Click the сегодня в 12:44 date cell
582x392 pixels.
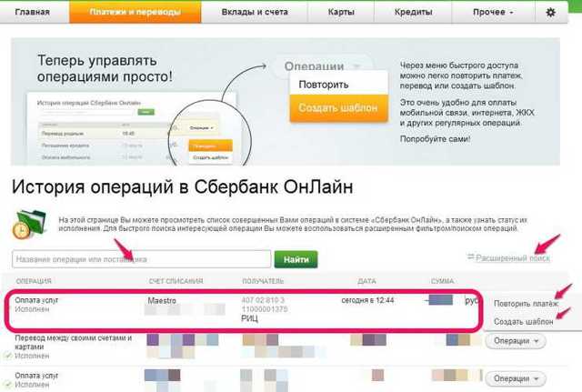tap(367, 300)
